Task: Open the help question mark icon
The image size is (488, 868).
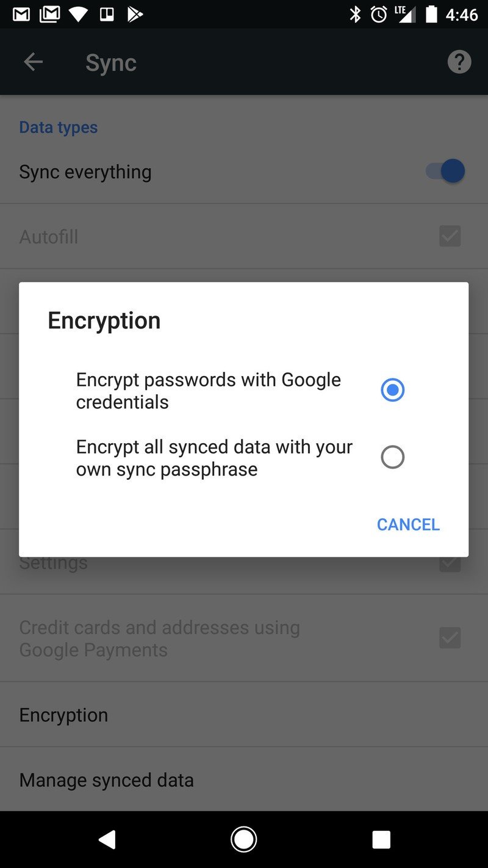Action: [x=459, y=62]
